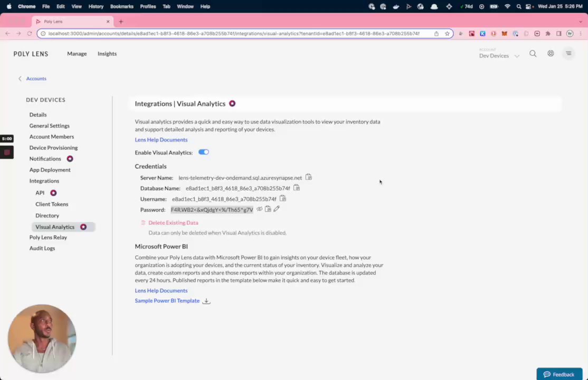Screen dimensions: 588x380
Task: Edit the password with pencil icon
Action: pos(277,209)
